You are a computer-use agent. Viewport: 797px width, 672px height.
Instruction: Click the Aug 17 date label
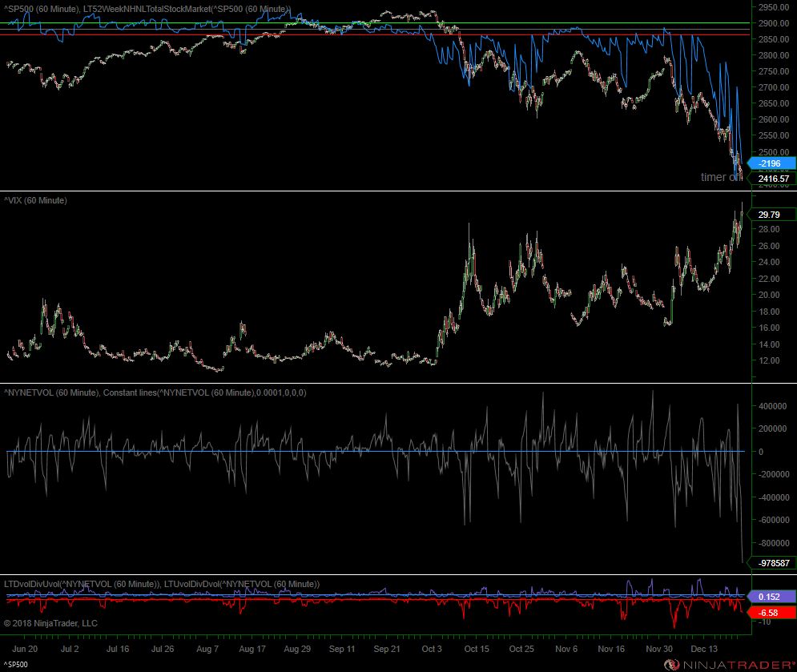pyautogui.click(x=252, y=649)
